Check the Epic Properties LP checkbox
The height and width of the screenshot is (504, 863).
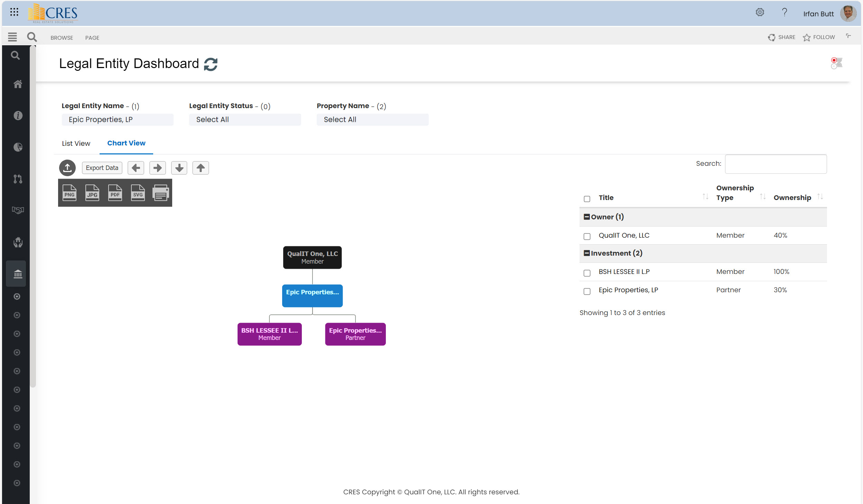[x=587, y=291]
